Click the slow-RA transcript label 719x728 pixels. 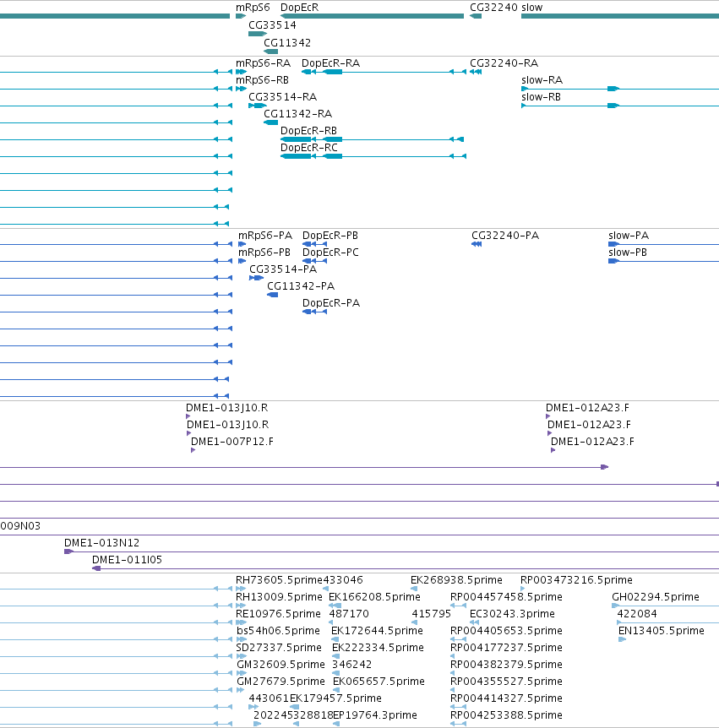[542, 80]
